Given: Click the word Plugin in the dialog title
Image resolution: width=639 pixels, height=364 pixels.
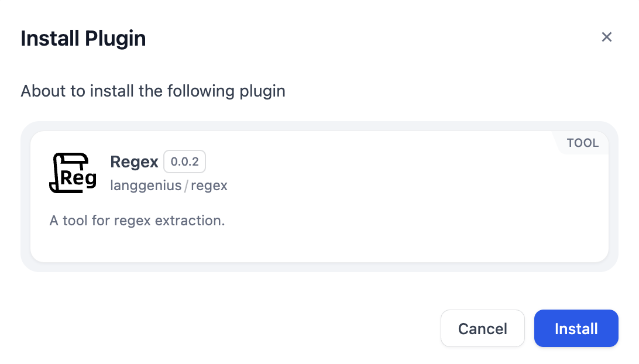Looking at the screenshot, I should click(115, 39).
